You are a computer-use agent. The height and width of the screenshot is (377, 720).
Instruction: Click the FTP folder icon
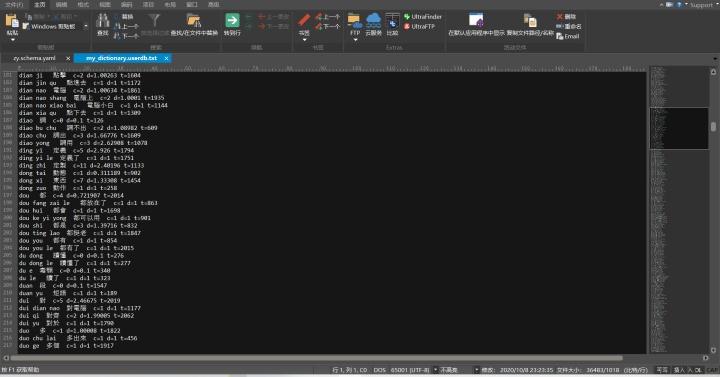354,21
